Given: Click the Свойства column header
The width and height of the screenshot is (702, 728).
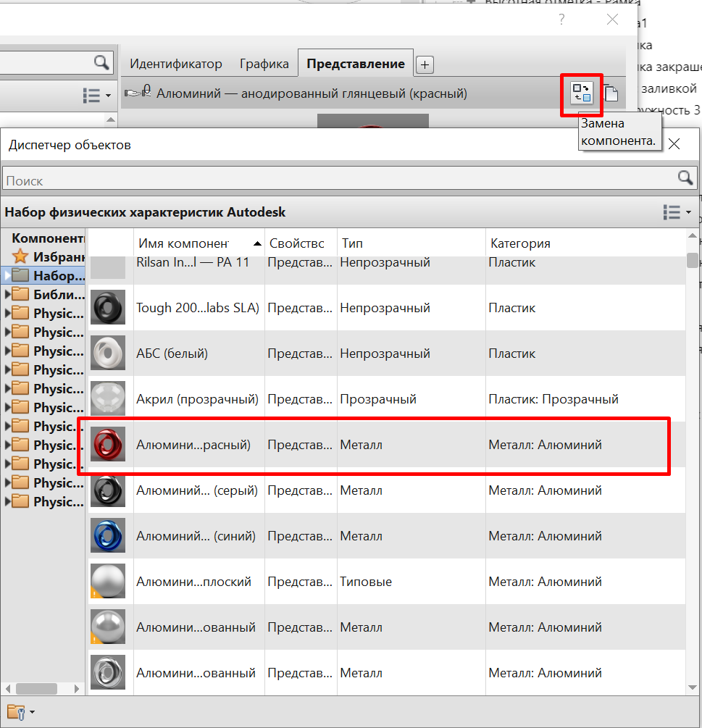Looking at the screenshot, I should [x=301, y=243].
